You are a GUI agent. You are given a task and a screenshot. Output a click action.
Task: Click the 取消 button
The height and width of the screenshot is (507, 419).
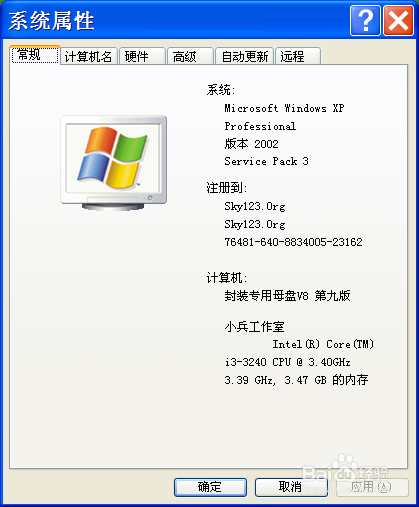point(291,487)
